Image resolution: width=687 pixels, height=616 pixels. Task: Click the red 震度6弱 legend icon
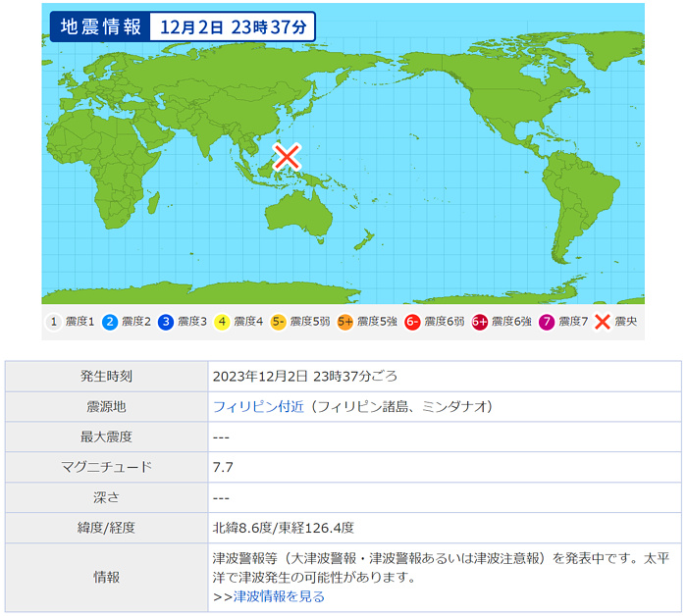point(412,323)
